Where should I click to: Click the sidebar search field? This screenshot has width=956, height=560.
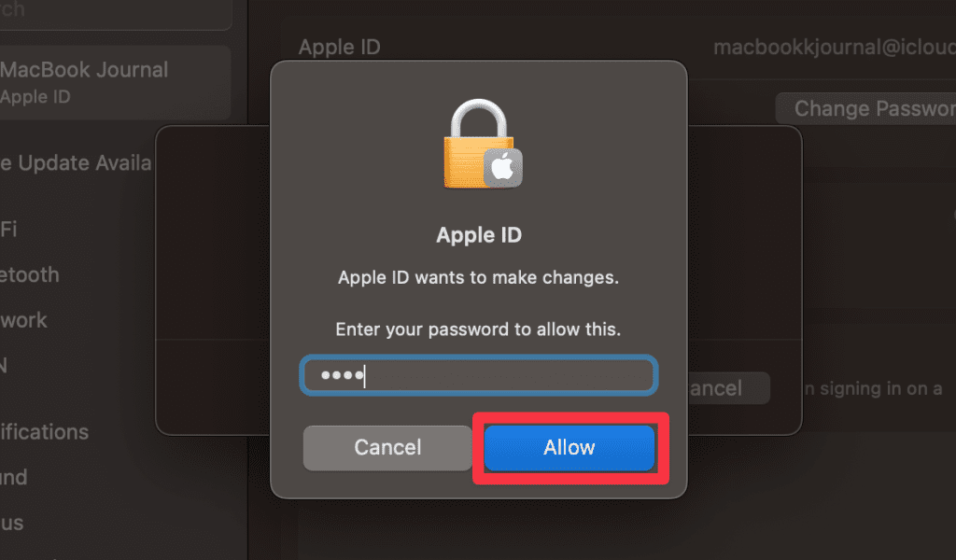pyautogui.click(x=116, y=12)
